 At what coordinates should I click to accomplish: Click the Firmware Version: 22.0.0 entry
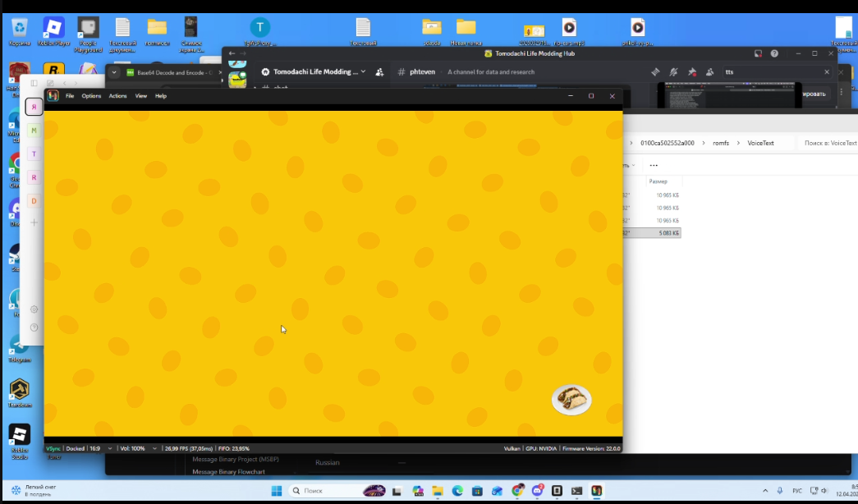tap(591, 448)
